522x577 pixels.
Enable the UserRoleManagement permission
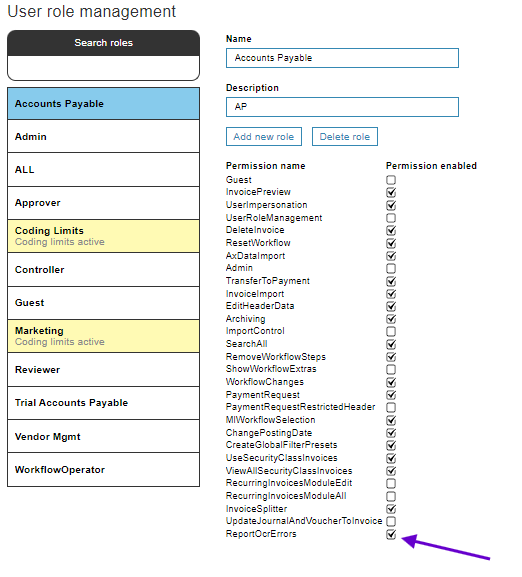tap(391, 218)
